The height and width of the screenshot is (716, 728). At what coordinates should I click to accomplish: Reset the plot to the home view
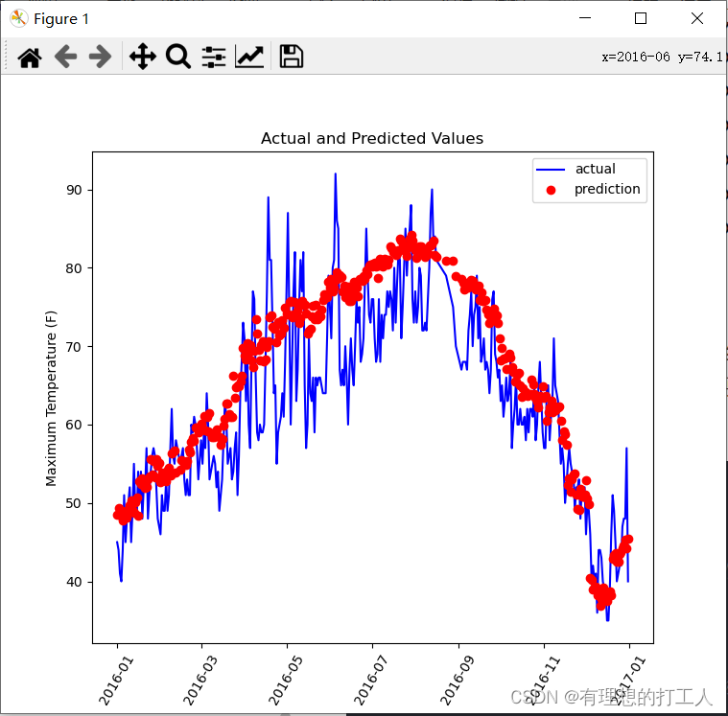[x=30, y=58]
